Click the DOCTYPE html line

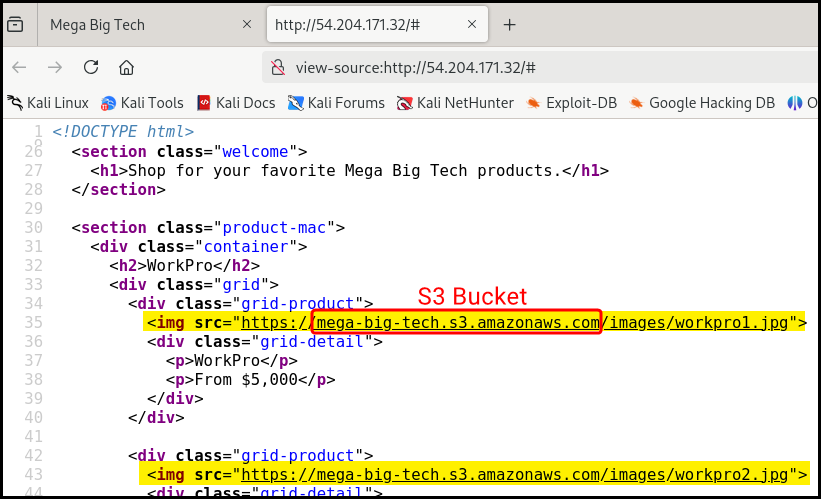(123, 131)
